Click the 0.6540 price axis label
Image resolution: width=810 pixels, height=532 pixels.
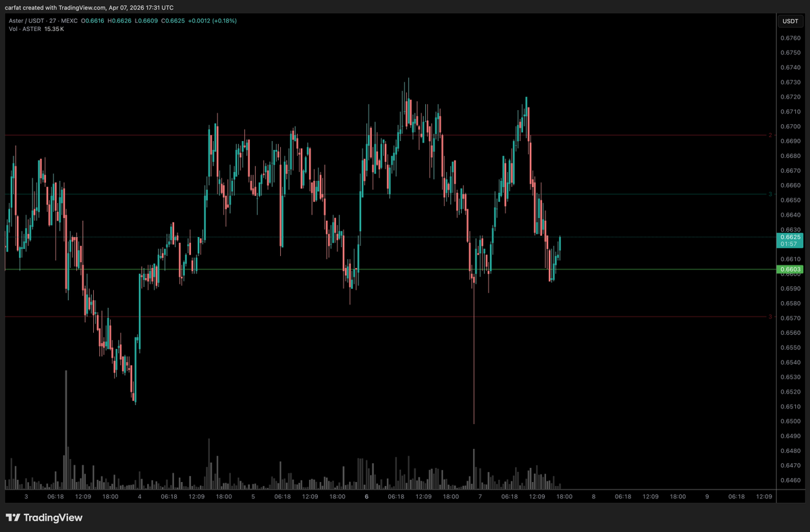(x=790, y=362)
